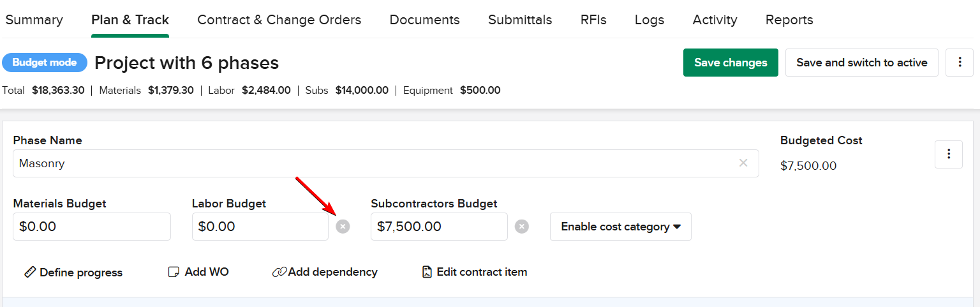Click the Define progress ruler icon
The image size is (980, 307).
(x=30, y=273)
